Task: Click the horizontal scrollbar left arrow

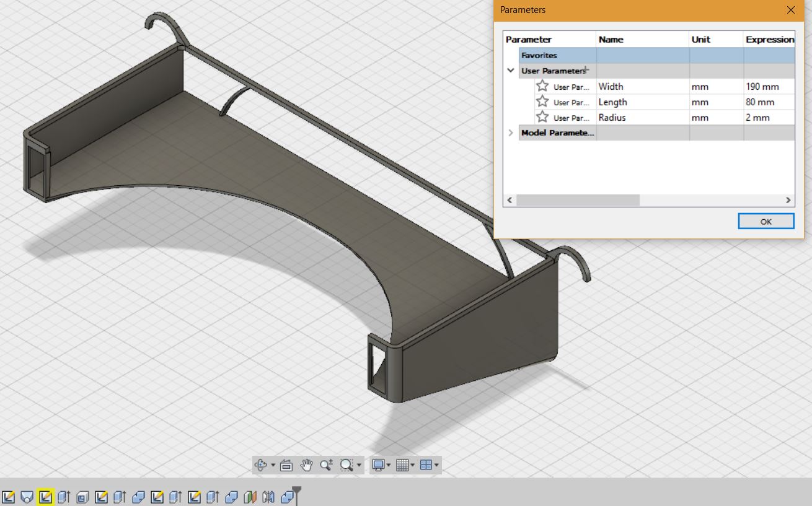Action: pyautogui.click(x=510, y=200)
